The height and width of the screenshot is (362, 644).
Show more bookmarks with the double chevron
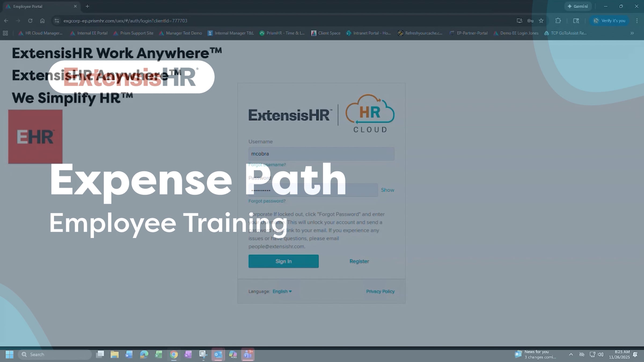pyautogui.click(x=632, y=33)
